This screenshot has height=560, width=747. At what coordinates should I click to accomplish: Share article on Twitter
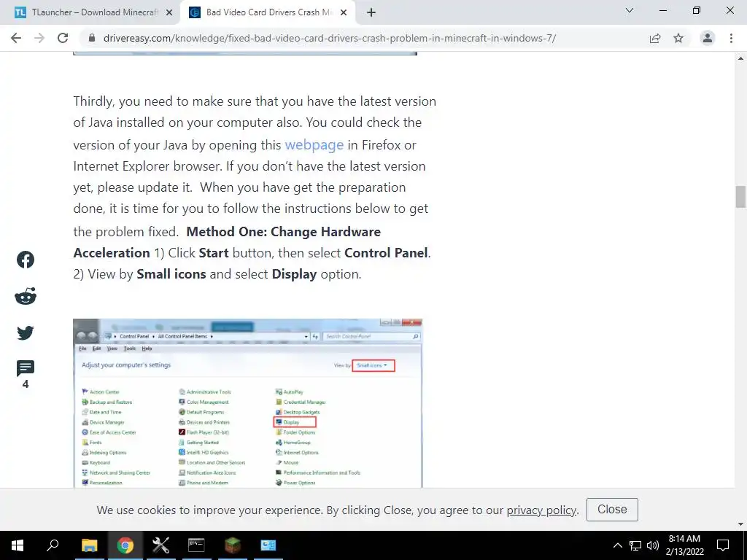coord(26,332)
